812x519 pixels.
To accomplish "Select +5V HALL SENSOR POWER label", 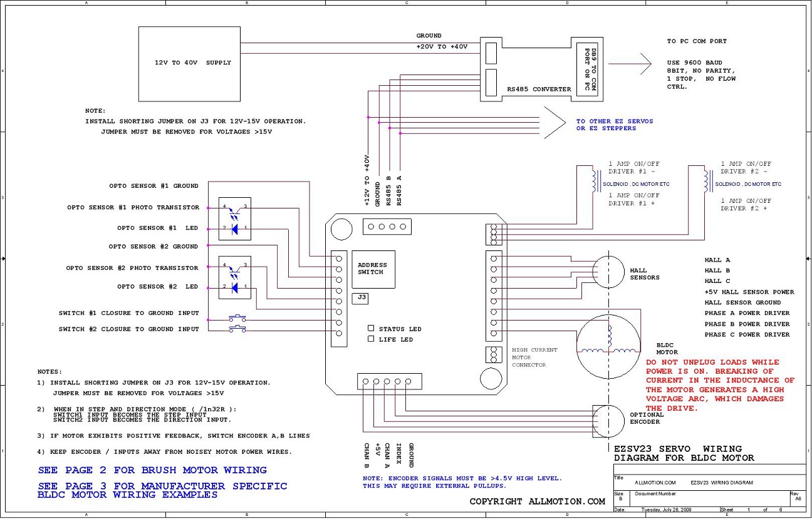I will [x=749, y=292].
